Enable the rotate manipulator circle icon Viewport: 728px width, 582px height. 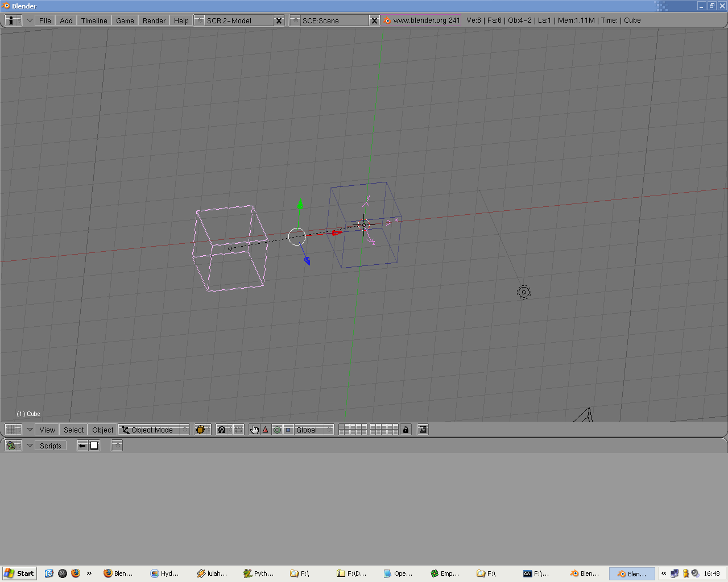coord(277,430)
